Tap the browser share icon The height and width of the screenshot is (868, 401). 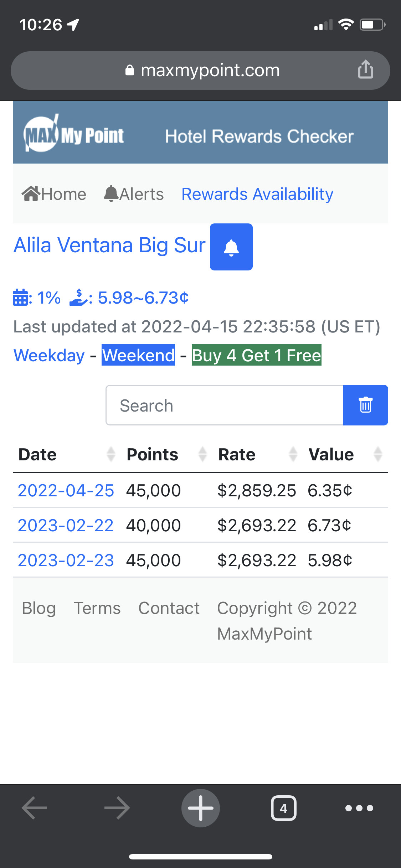click(x=365, y=69)
